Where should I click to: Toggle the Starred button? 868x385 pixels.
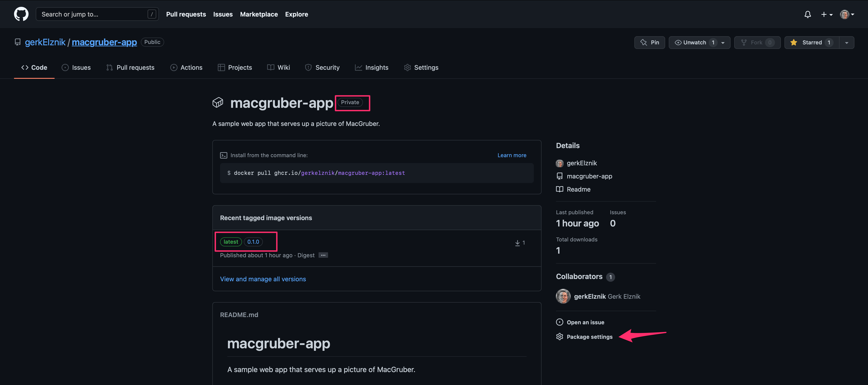pos(811,43)
